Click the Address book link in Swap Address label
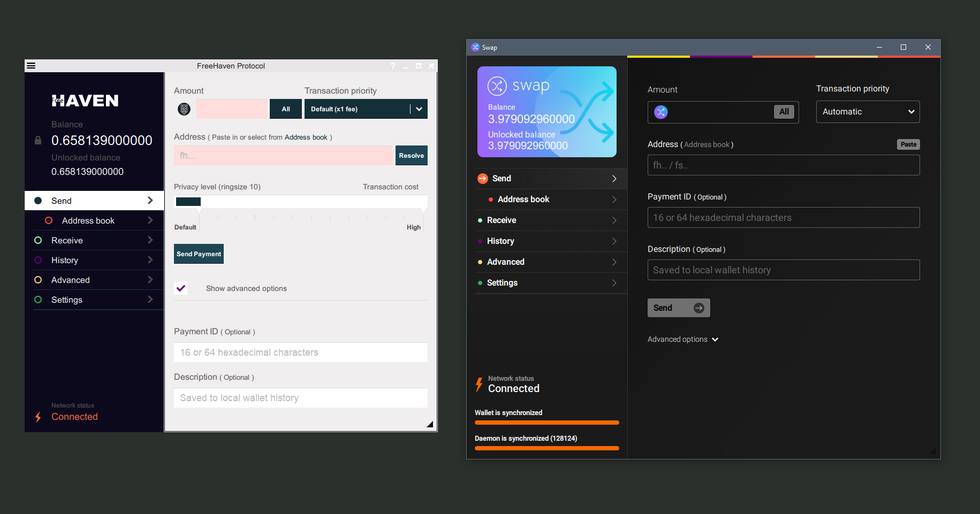The width and height of the screenshot is (980, 514). 706,144
